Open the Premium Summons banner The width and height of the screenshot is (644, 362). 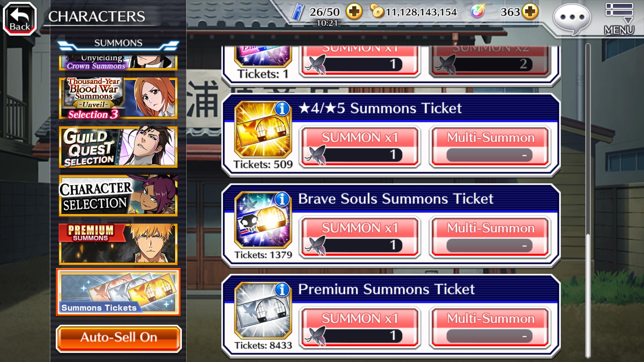(118, 244)
